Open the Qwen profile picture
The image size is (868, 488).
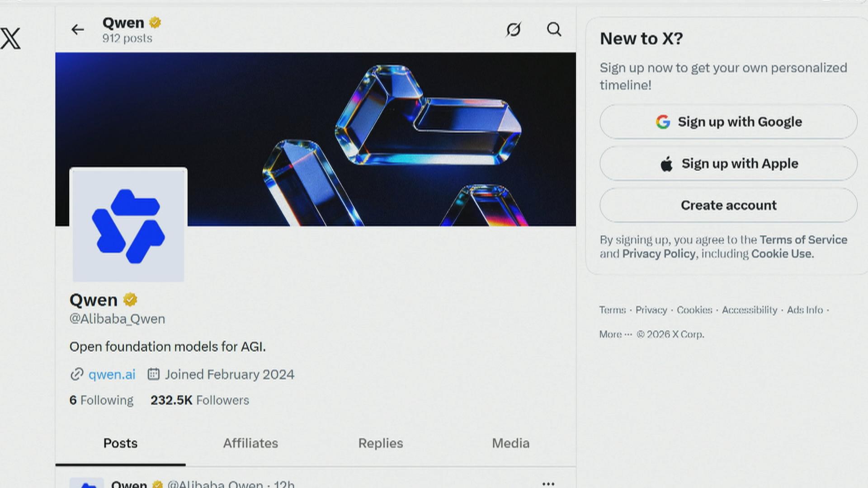[128, 225]
